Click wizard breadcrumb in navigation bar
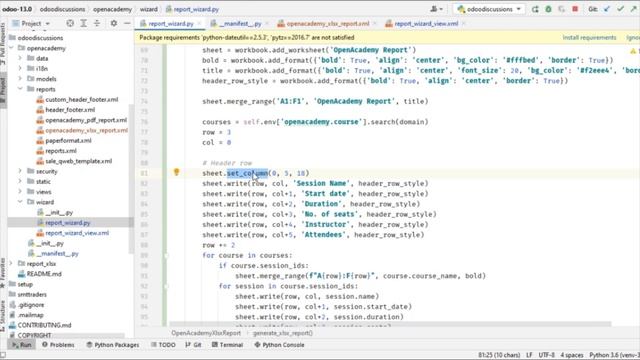This screenshot has width=640, height=360. [149, 9]
